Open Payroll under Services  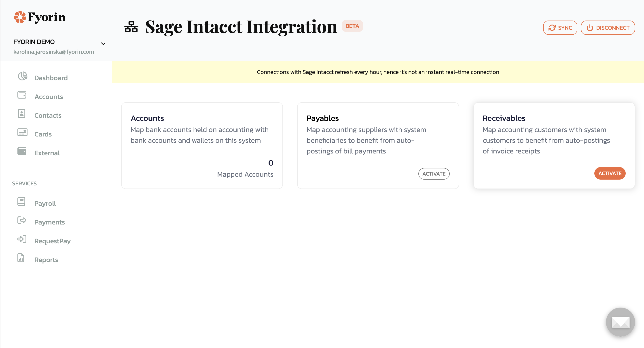[45, 203]
